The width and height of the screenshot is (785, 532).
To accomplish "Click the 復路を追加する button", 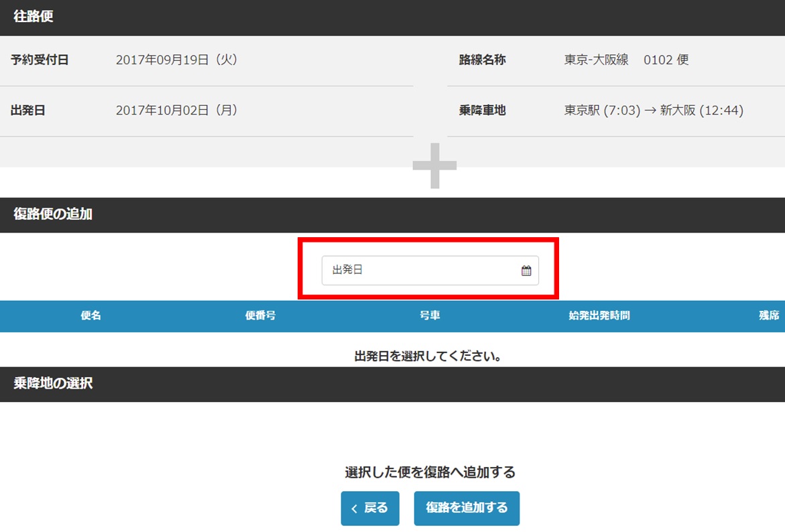I will (467, 508).
